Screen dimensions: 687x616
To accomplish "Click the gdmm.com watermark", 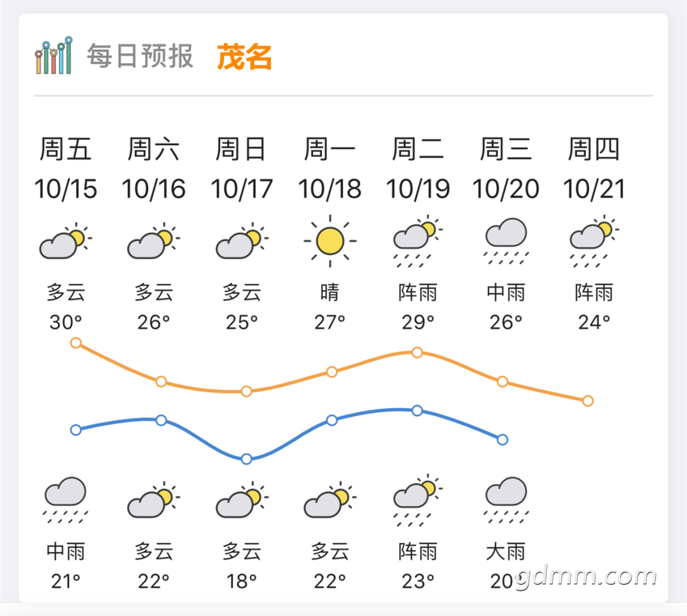I will click(585, 576).
